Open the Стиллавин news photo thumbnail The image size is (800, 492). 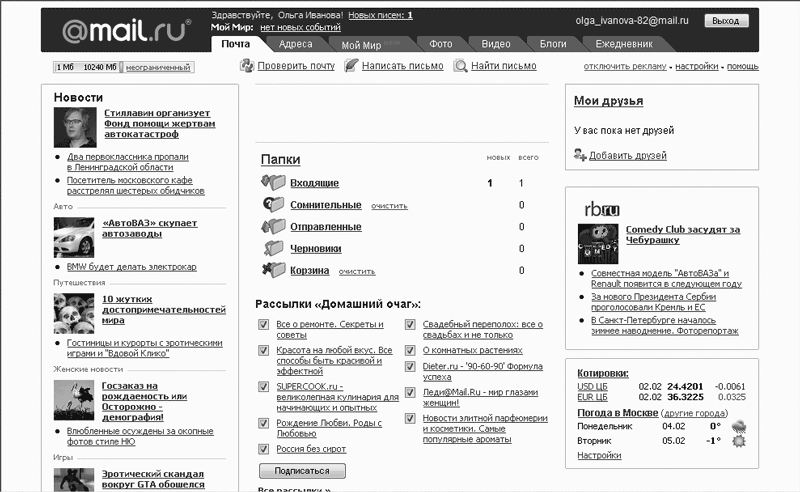coord(75,128)
